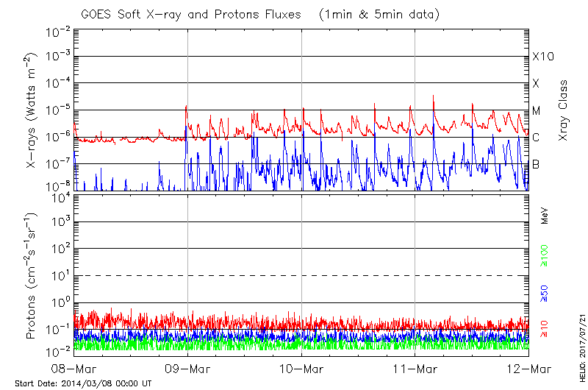Click the red ≥10 MeV legend label
Image resolution: width=588 pixels, height=390 pixels.
click(x=545, y=328)
